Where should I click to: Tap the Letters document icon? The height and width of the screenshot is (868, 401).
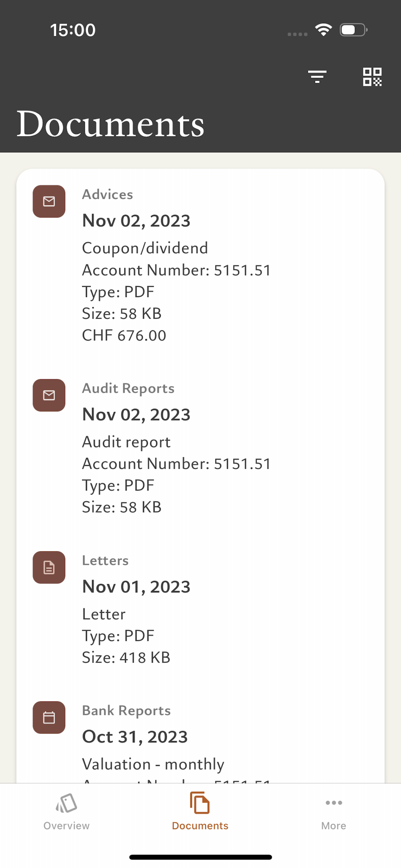pos(49,567)
